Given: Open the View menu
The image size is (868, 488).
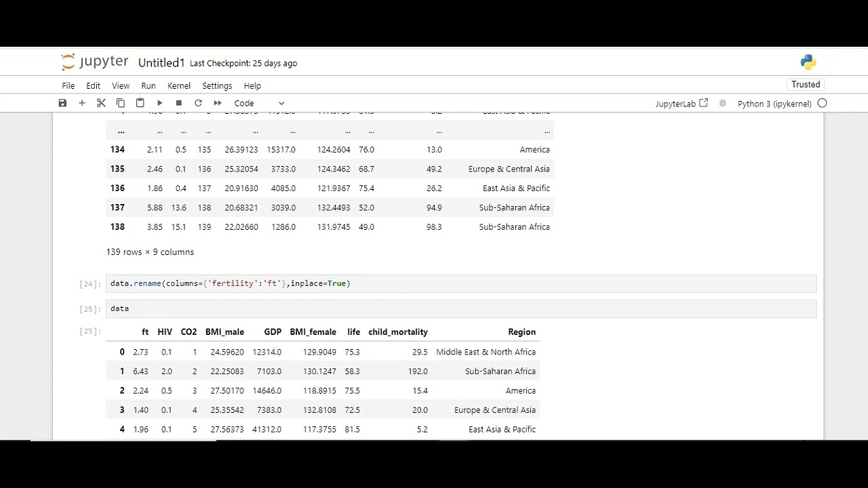Looking at the screenshot, I should [121, 86].
